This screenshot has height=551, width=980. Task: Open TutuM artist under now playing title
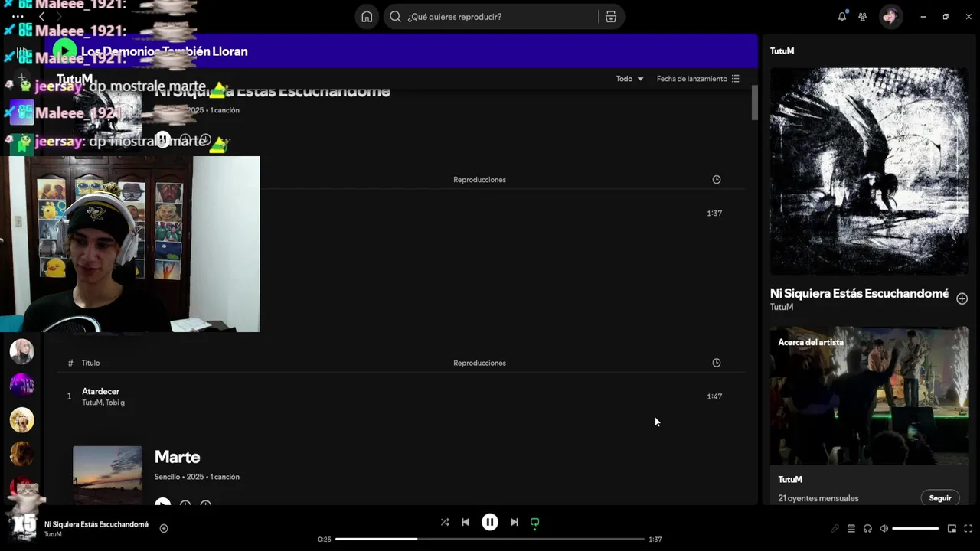pos(53,534)
